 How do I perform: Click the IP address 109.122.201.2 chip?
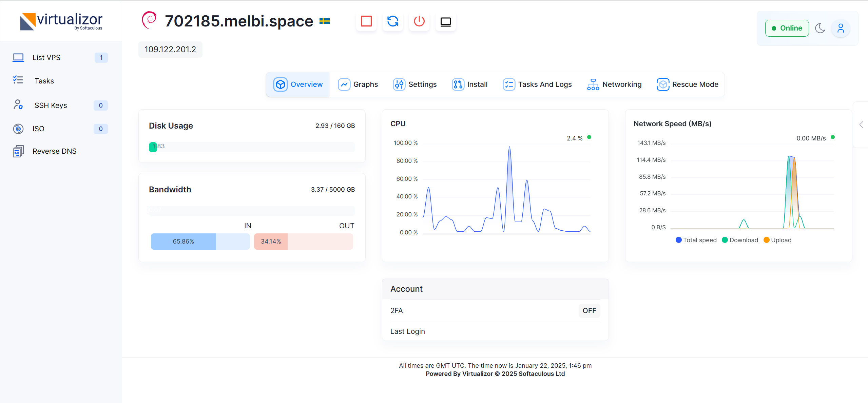pos(170,50)
